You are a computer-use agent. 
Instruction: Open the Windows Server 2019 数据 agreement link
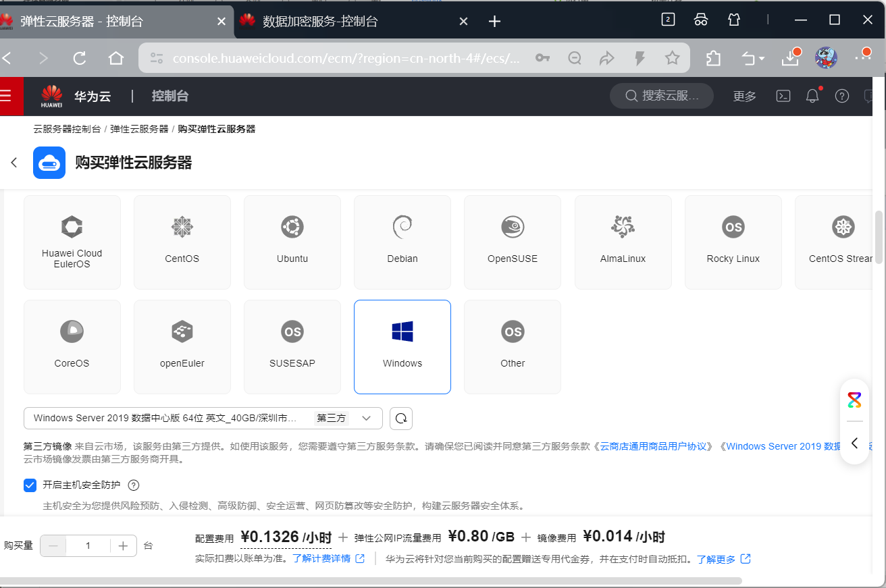pyautogui.click(x=784, y=446)
